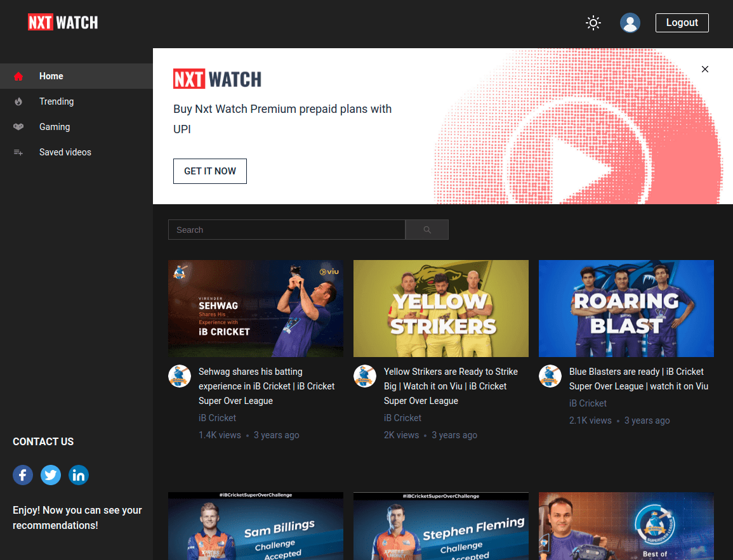Click '1.4K views' text
The image size is (733, 560).
pyautogui.click(x=220, y=435)
